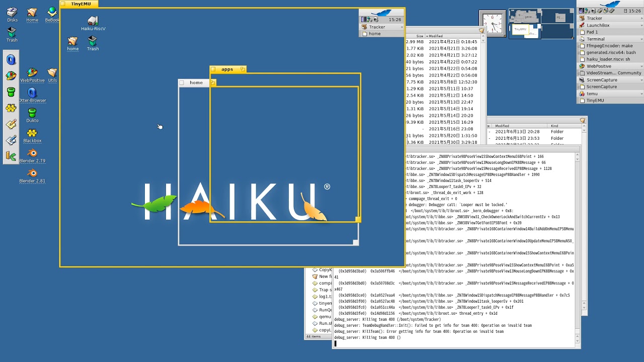
Task: Select file row dated 2021年5月8日 12:52:30
Action: tap(442, 82)
